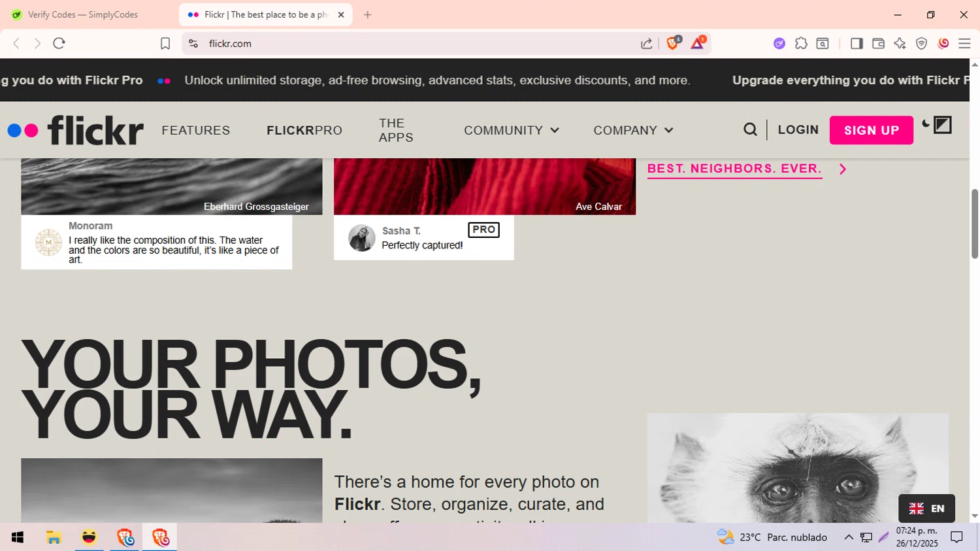Open Sasha T. commenter avatar

click(x=361, y=238)
